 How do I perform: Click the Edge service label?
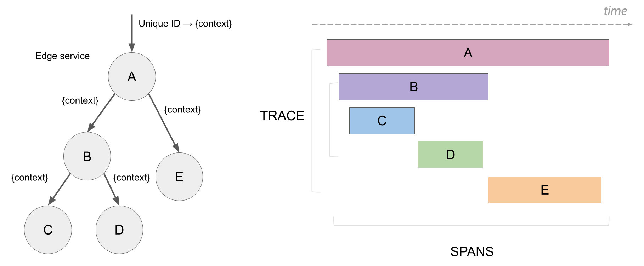62,56
